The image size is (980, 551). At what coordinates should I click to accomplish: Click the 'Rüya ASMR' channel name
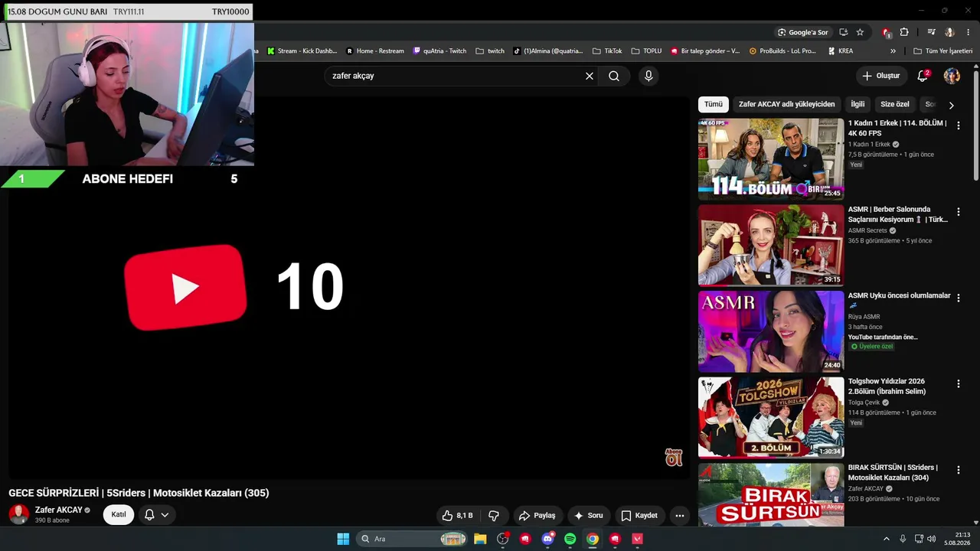click(864, 317)
